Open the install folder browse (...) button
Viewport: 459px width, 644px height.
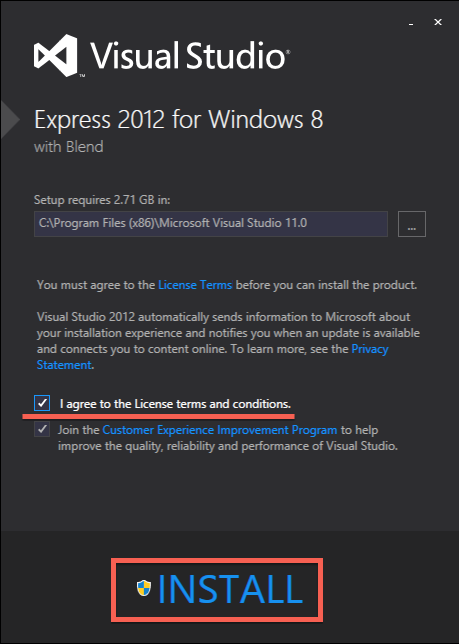click(x=412, y=224)
